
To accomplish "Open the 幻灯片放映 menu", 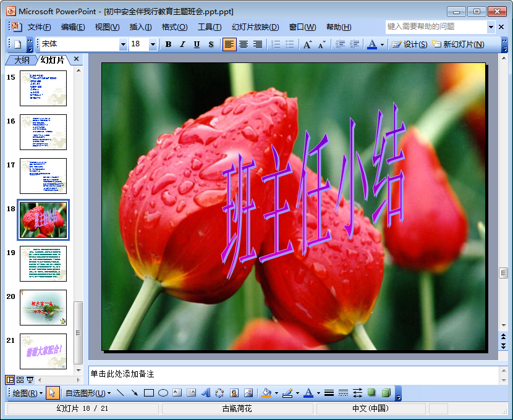I will [255, 27].
